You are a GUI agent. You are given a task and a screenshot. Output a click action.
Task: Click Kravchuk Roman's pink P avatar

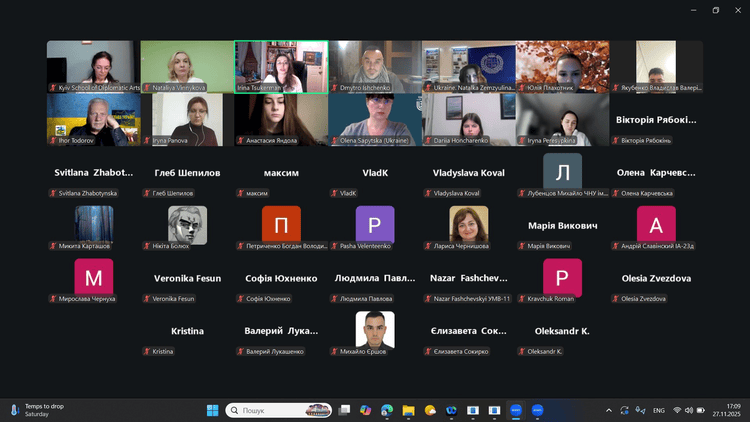pos(562,277)
